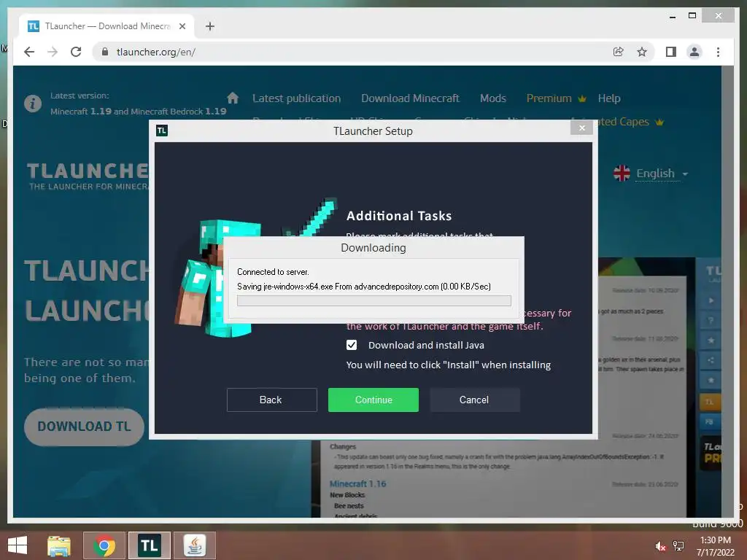Click the padlock site info icon
The image size is (747, 560).
[x=105, y=52]
